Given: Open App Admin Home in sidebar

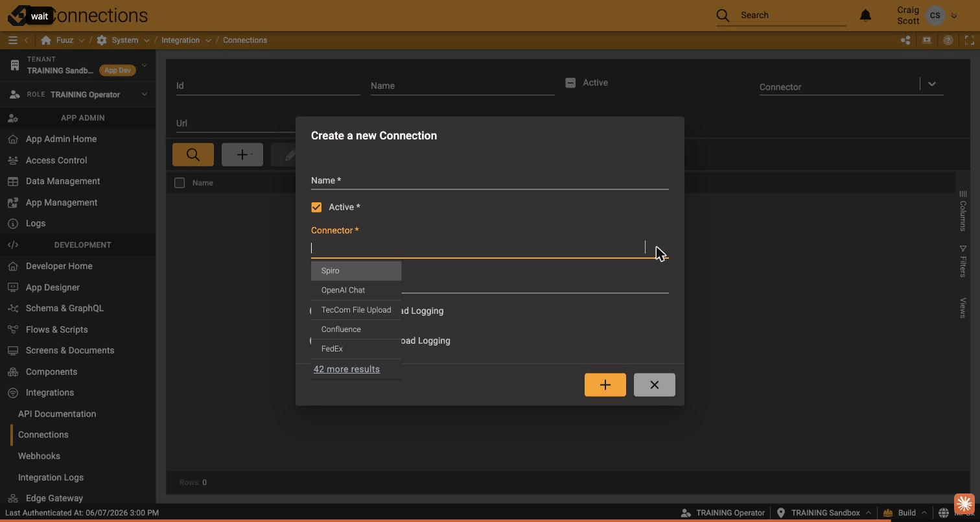Looking at the screenshot, I should [x=61, y=139].
